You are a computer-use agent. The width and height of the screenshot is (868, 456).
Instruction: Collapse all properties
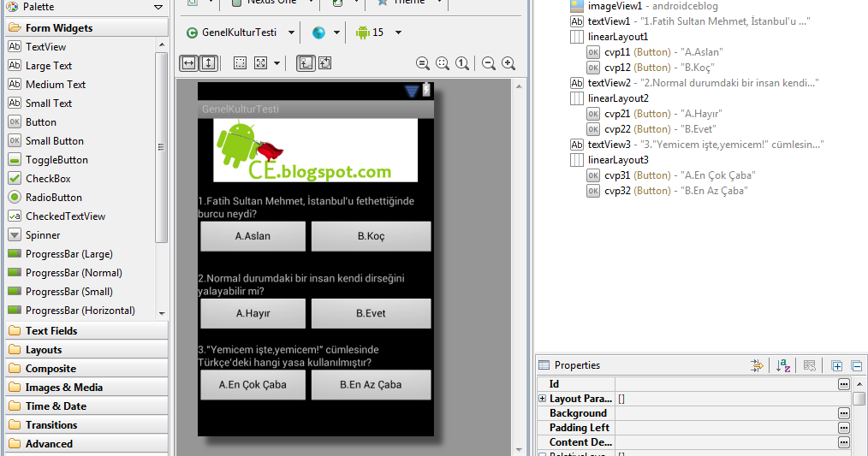[856, 366]
